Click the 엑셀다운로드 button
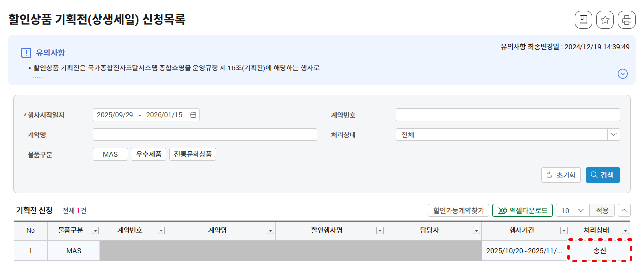Screen dimensions: 644x269 pyautogui.click(x=522, y=210)
